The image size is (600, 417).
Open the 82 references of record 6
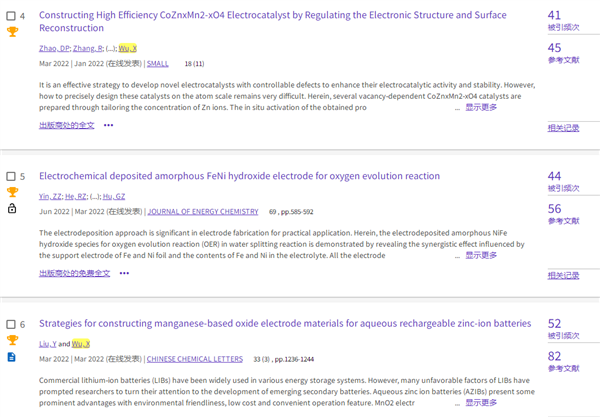[x=554, y=355]
